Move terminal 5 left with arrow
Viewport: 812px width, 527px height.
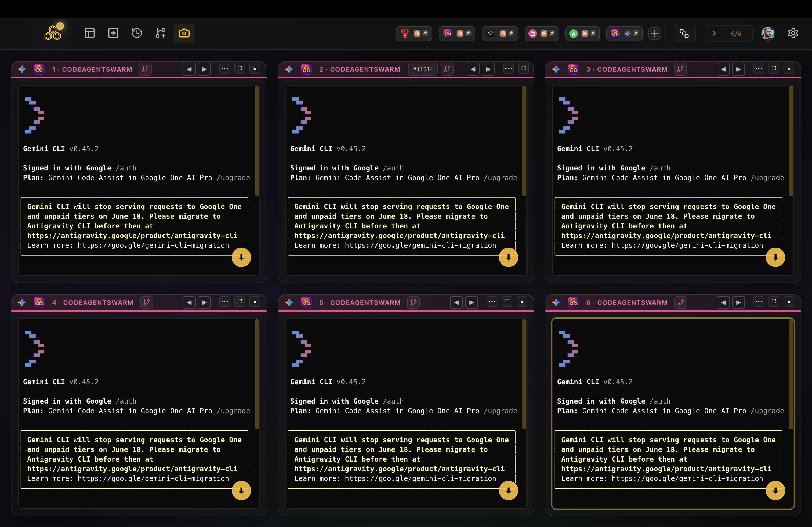click(x=456, y=302)
